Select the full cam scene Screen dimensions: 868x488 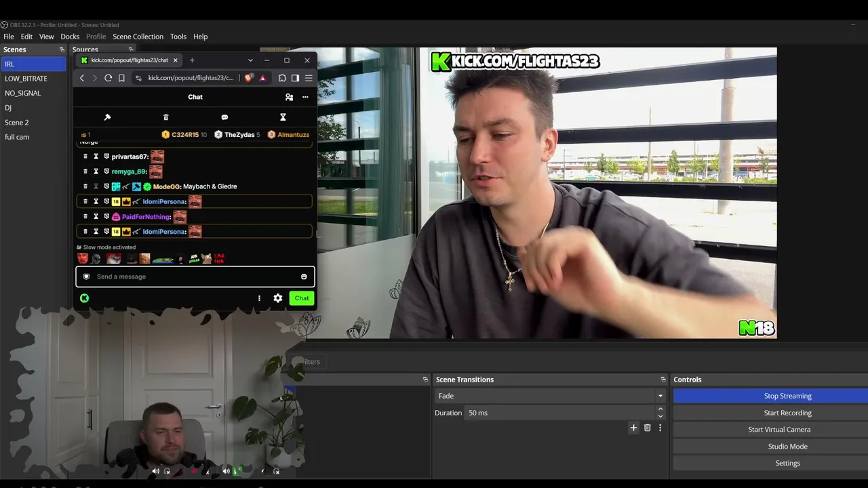point(33,137)
